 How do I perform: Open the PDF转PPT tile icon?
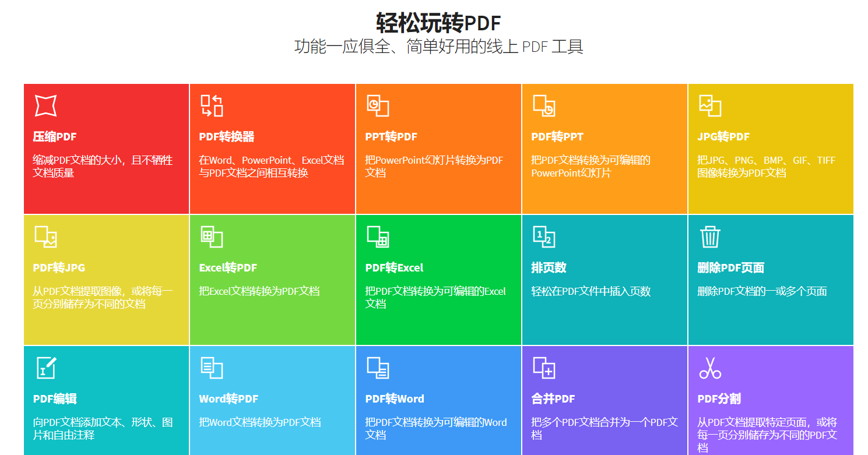tap(544, 105)
